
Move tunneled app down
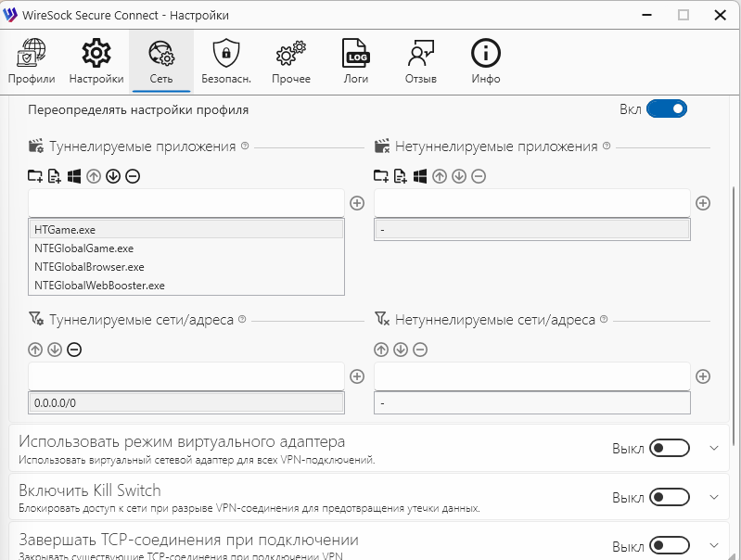113,177
